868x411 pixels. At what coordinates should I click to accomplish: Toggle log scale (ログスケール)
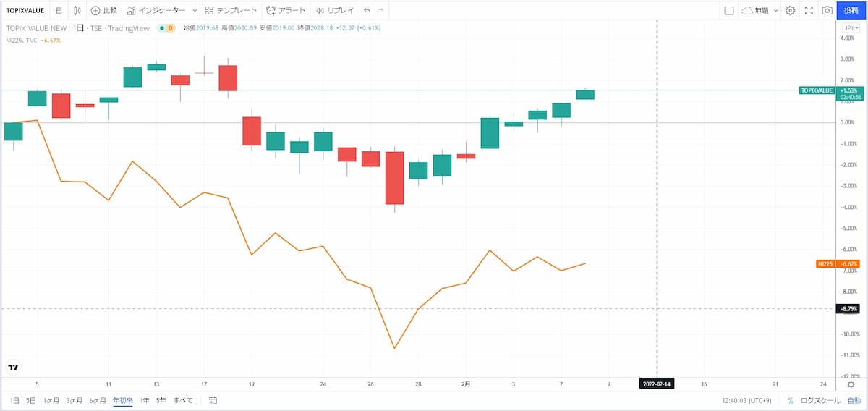click(820, 400)
